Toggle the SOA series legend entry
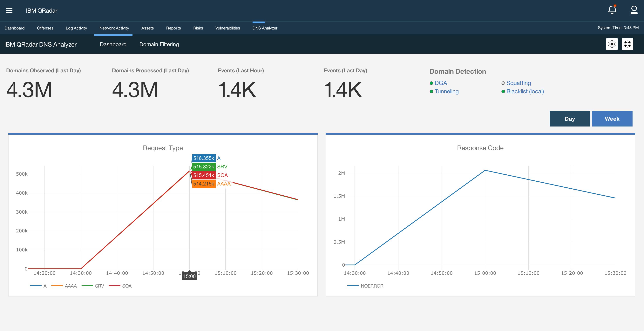 pos(120,286)
